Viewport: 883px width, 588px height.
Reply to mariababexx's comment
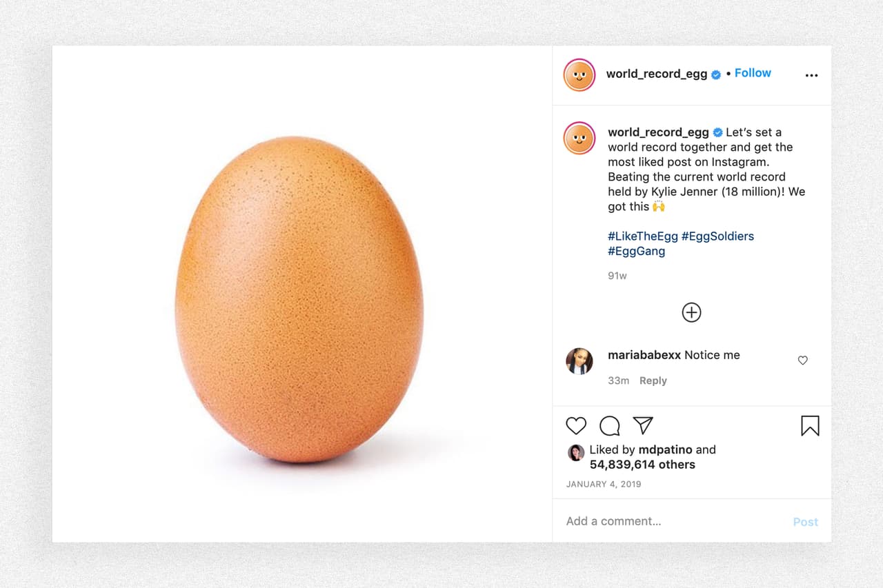(653, 380)
